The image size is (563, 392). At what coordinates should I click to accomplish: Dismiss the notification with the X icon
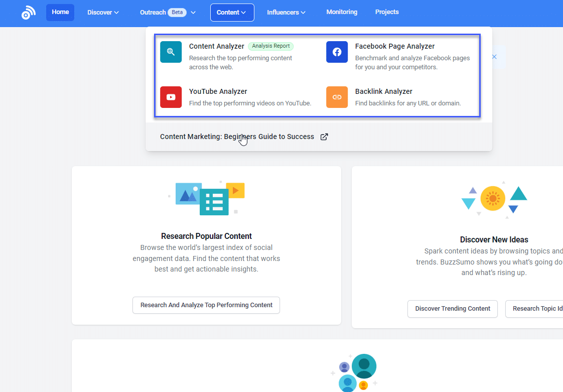pos(494,57)
